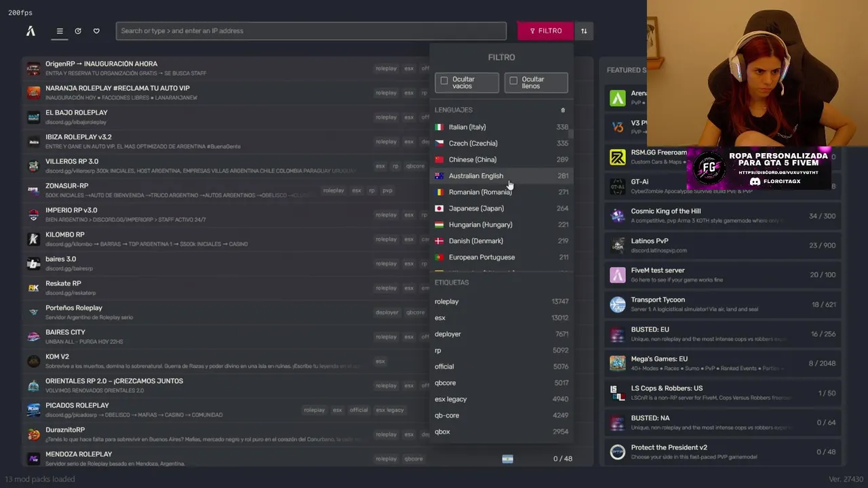The image size is (868, 488).
Task: Select the deployer tag filter
Action: pyautogui.click(x=502, y=334)
